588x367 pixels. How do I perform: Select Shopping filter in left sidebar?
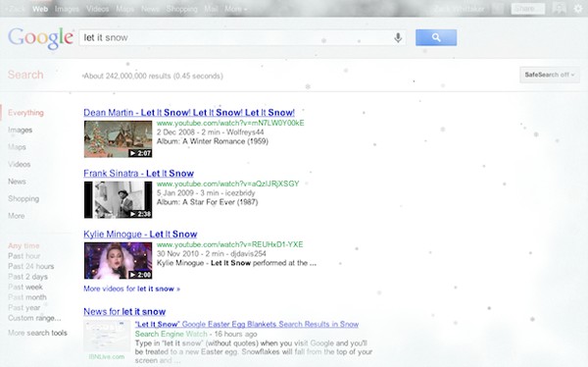click(24, 199)
